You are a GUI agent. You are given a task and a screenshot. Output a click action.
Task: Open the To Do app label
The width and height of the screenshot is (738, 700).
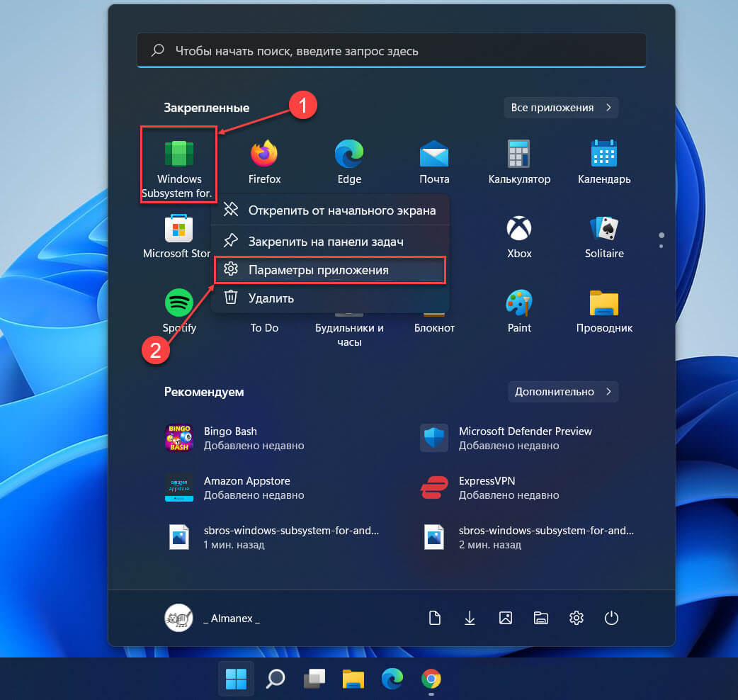[264, 327]
